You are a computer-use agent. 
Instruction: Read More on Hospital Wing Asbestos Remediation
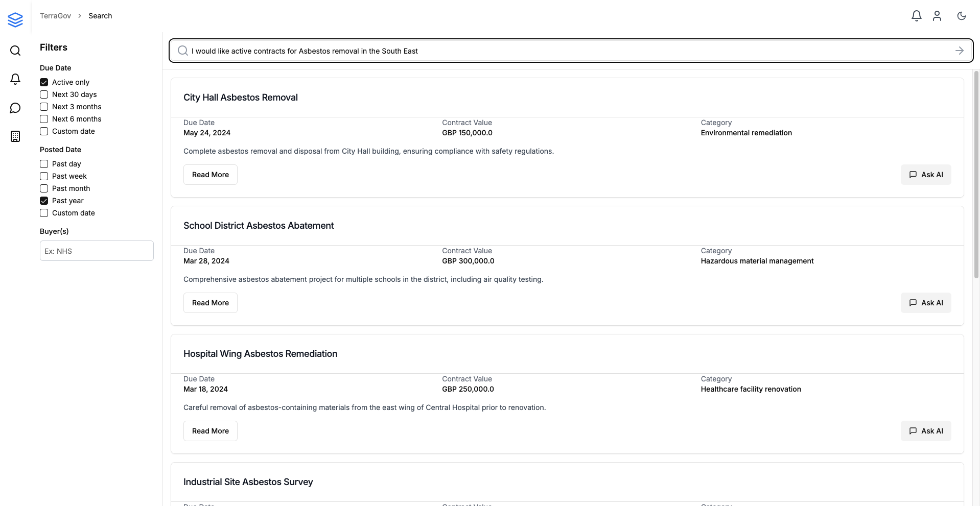pyautogui.click(x=211, y=431)
